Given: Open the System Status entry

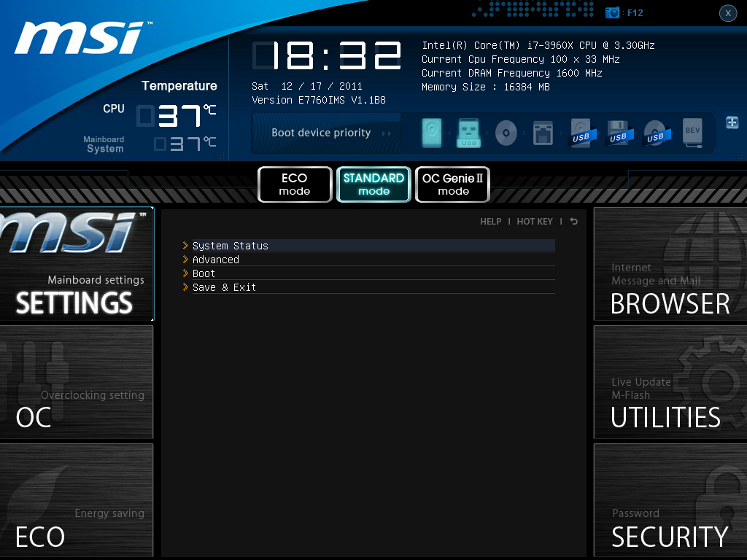Looking at the screenshot, I should pyautogui.click(x=373, y=246).
